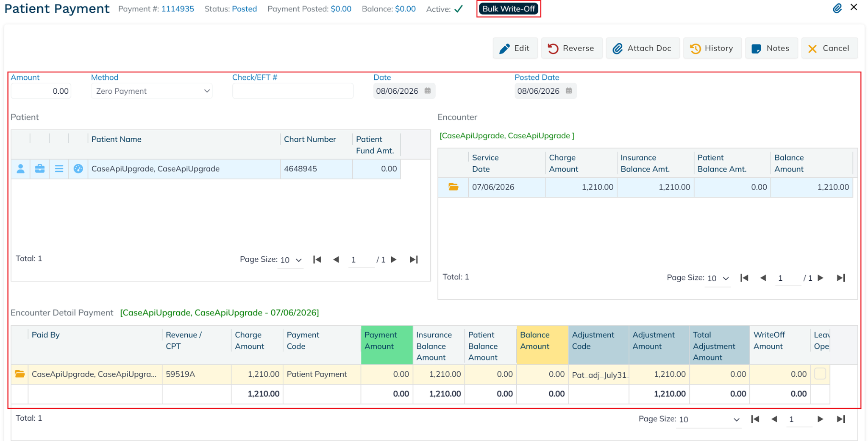Click the History button
The height and width of the screenshot is (441, 868).
pyautogui.click(x=712, y=48)
